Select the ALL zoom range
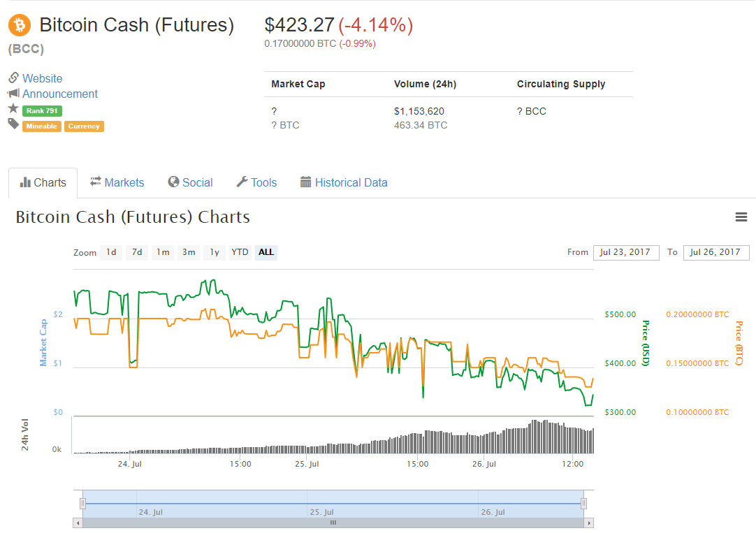 tap(266, 252)
